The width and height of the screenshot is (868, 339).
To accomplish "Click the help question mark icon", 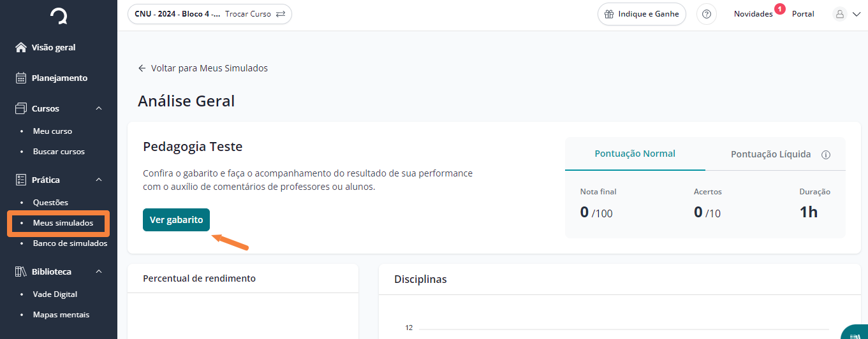I will click(x=707, y=14).
